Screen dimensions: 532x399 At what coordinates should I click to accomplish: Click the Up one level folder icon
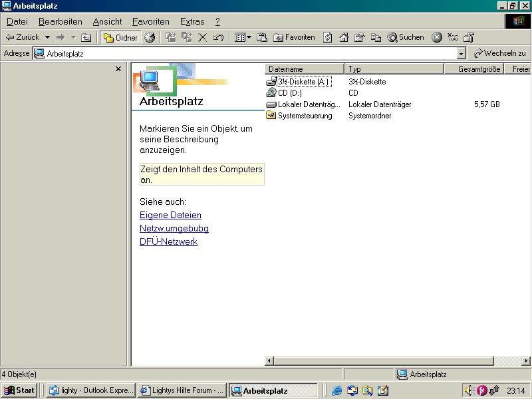[86, 38]
